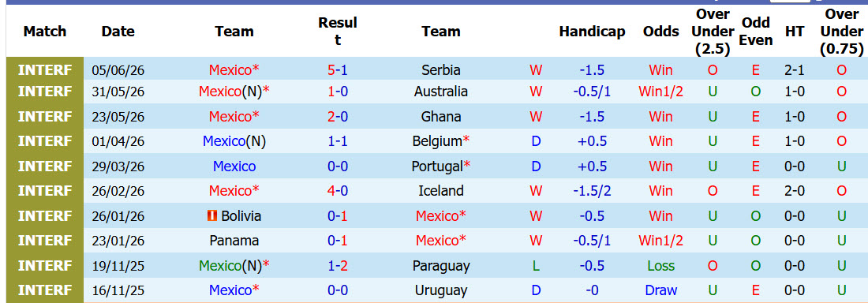
Task: Open Australia team link
Action: [x=440, y=92]
